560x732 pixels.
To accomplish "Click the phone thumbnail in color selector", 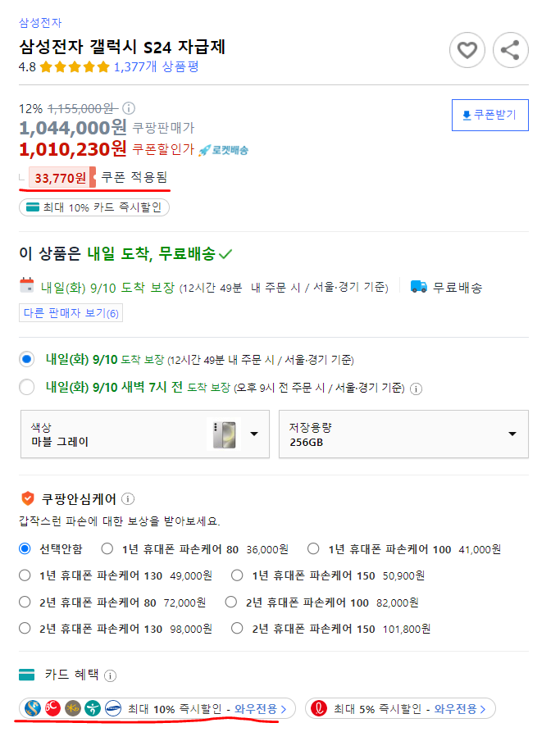I will (224, 434).
